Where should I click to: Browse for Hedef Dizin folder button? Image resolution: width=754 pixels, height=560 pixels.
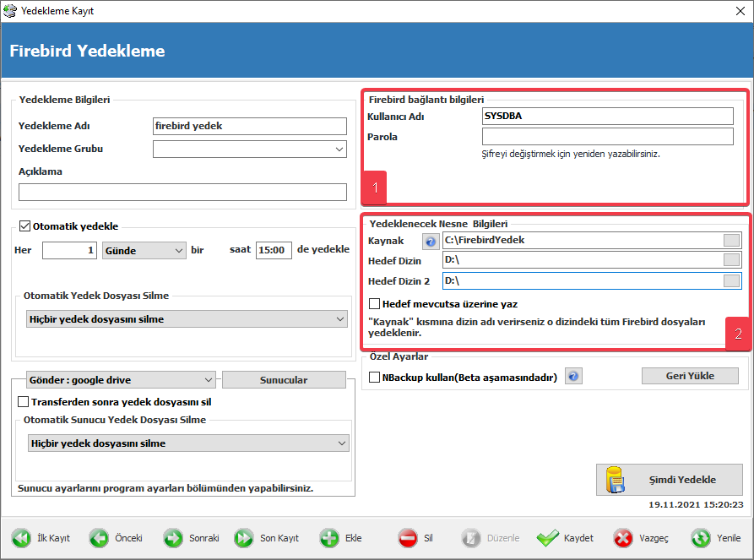(731, 260)
